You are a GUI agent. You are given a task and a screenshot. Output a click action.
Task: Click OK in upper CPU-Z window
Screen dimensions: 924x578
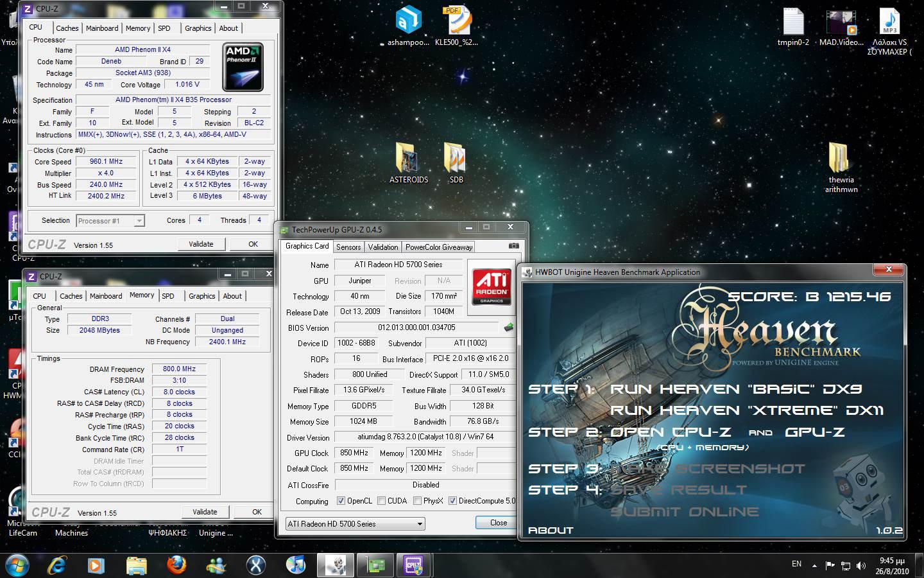(253, 244)
